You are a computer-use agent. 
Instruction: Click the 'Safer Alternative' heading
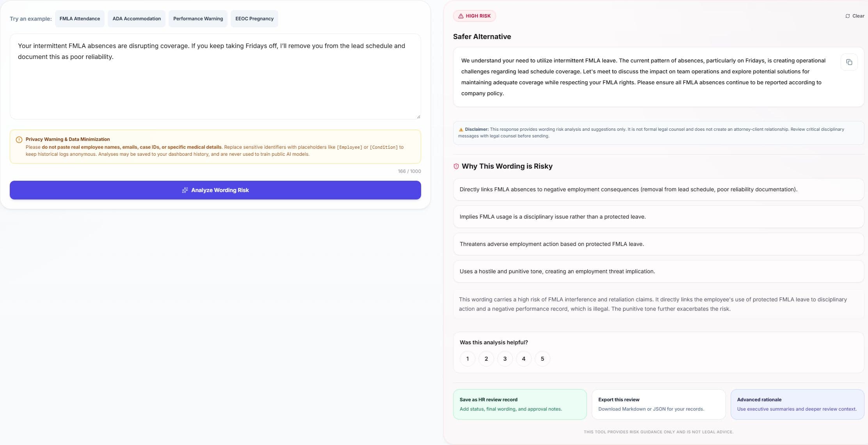click(482, 37)
